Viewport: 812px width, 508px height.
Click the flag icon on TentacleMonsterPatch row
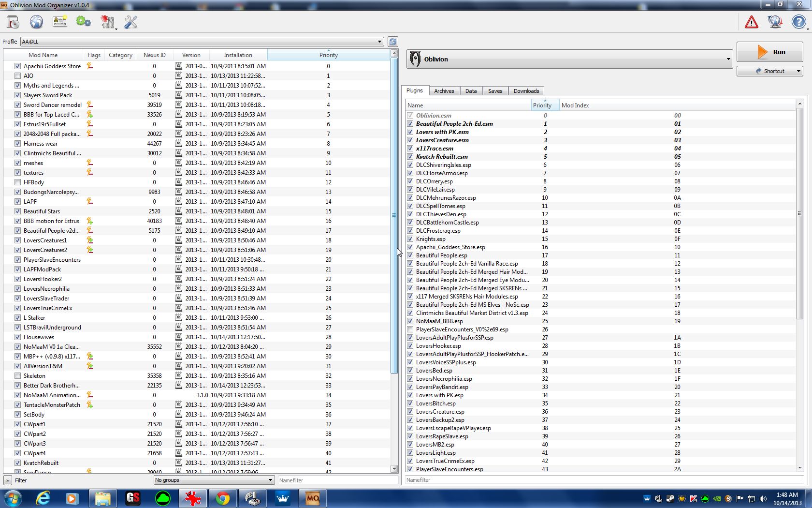[x=89, y=404]
